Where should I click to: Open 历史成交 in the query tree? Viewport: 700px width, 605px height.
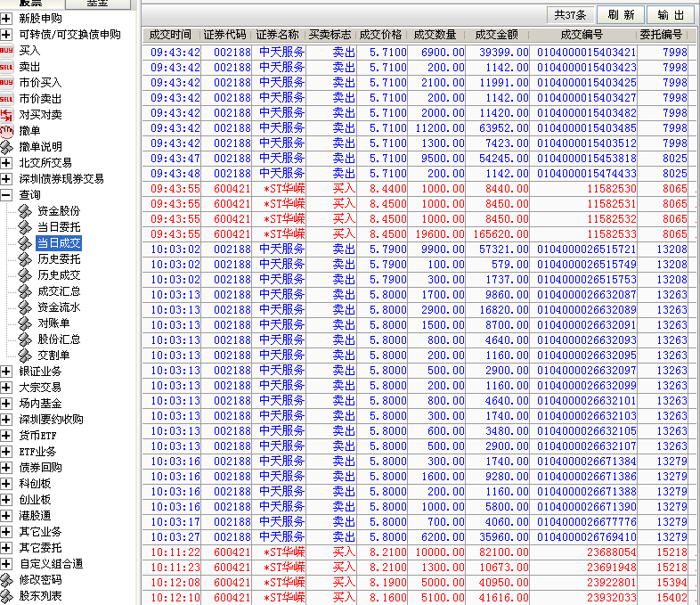coord(59,275)
